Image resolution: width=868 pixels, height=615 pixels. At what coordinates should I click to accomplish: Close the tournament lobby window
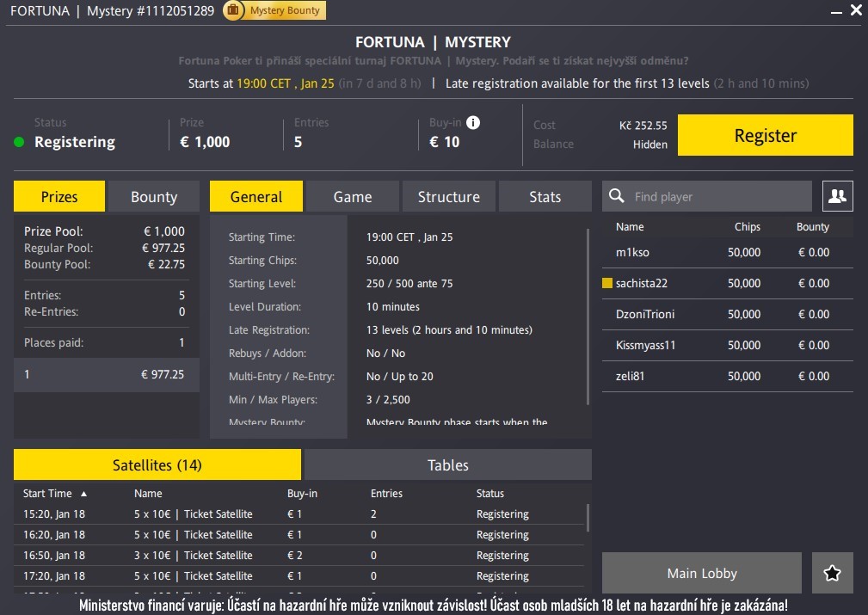856,10
